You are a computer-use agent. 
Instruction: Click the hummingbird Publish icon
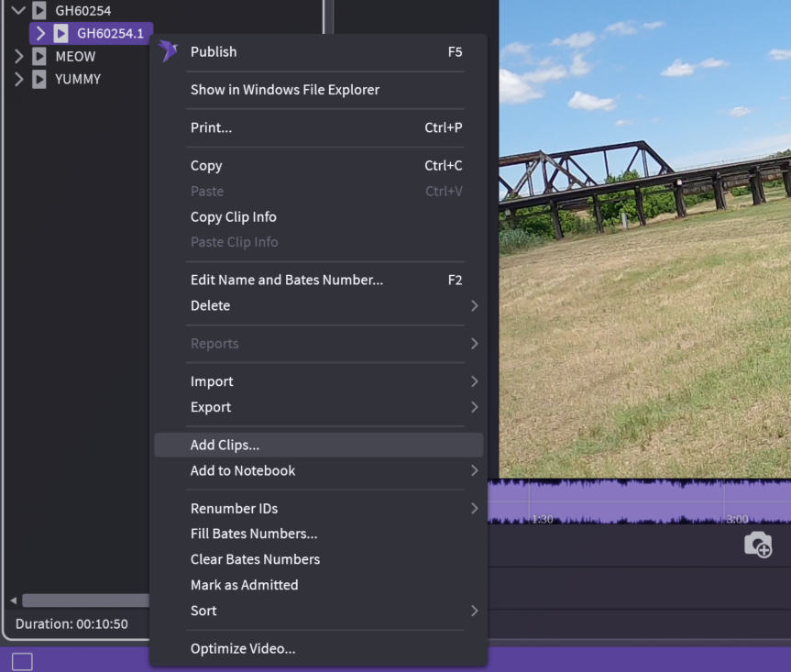point(168,51)
